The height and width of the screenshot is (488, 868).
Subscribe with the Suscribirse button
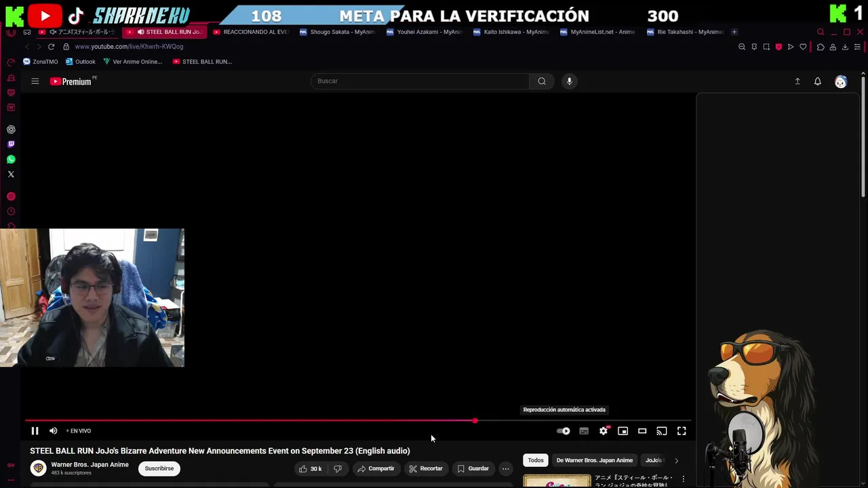(x=159, y=468)
